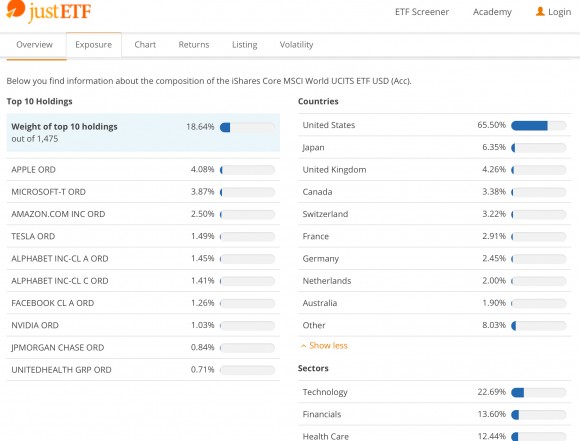Click the top 10 holdings weight bar
Screen dimensions: 580x441
pyautogui.click(x=247, y=127)
